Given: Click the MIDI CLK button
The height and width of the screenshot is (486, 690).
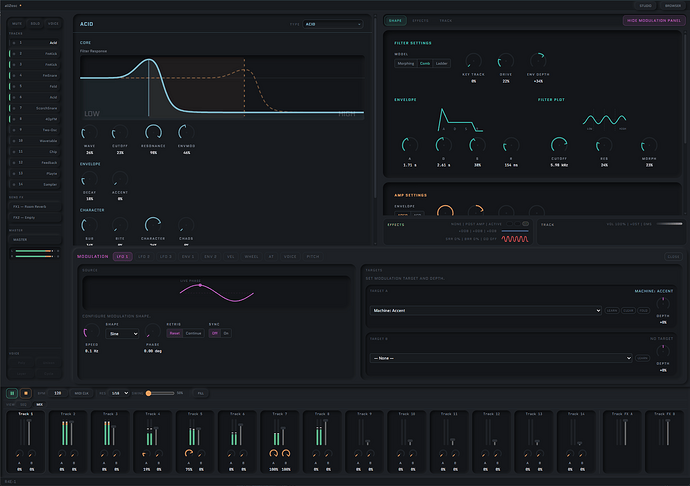Looking at the screenshot, I should point(81,393).
